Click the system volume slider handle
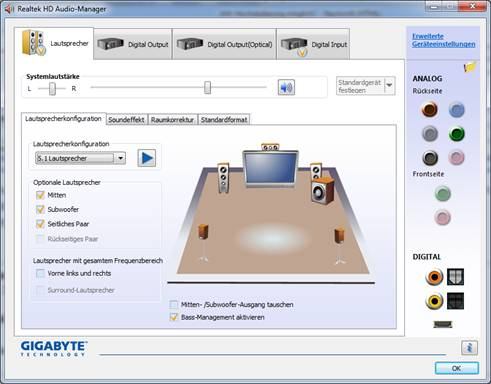The image size is (491, 384). point(207,87)
